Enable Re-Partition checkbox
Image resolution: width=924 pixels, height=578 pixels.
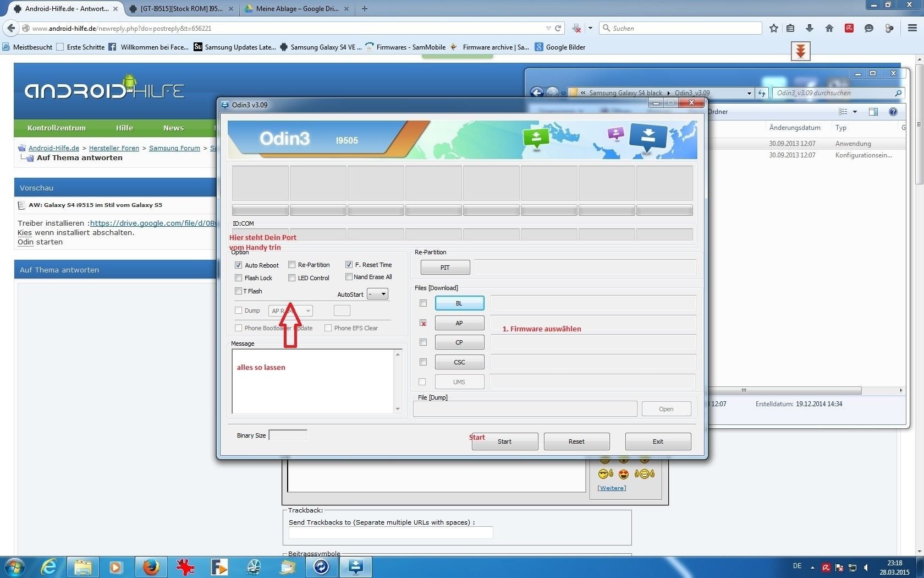[x=292, y=265]
